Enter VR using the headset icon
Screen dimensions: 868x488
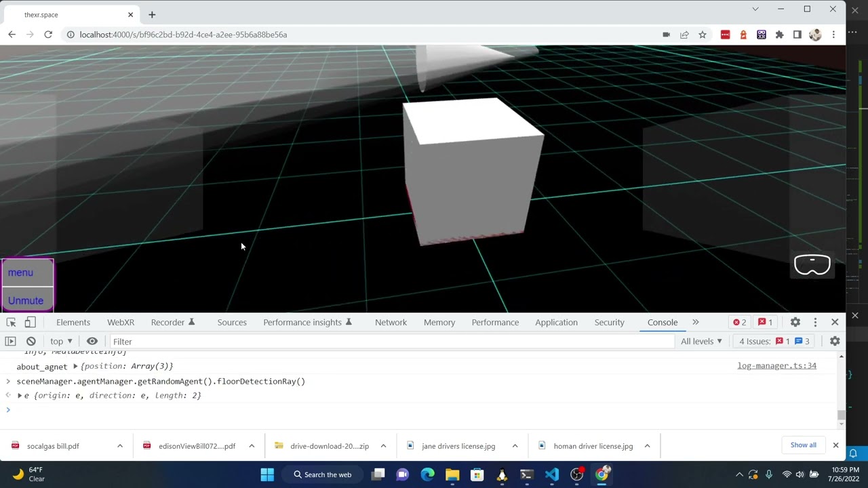(x=812, y=264)
